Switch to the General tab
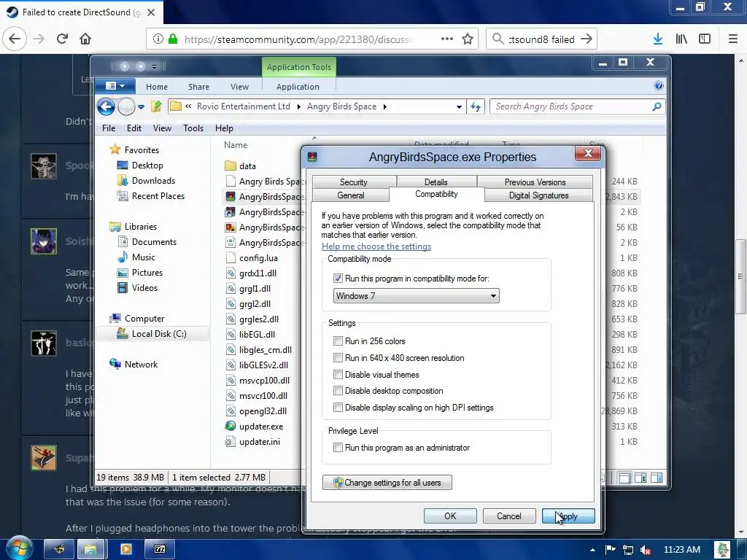Image resolution: width=747 pixels, height=560 pixels. coord(351,195)
